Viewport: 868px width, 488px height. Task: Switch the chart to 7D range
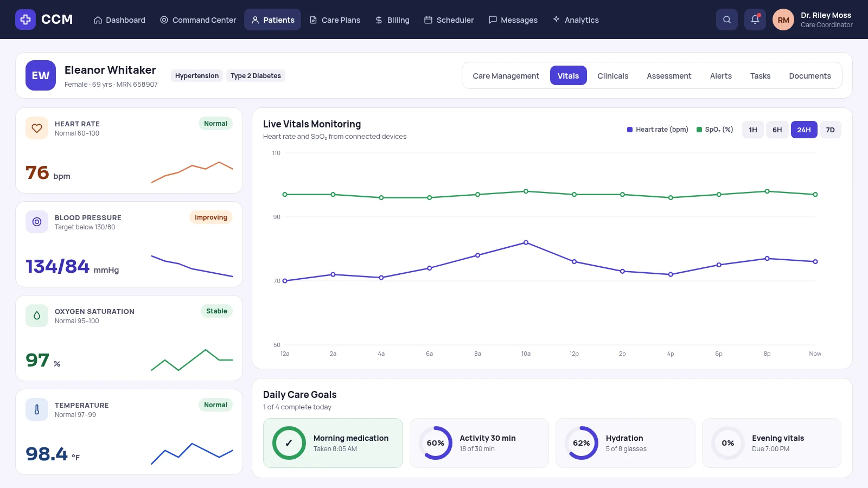click(831, 130)
